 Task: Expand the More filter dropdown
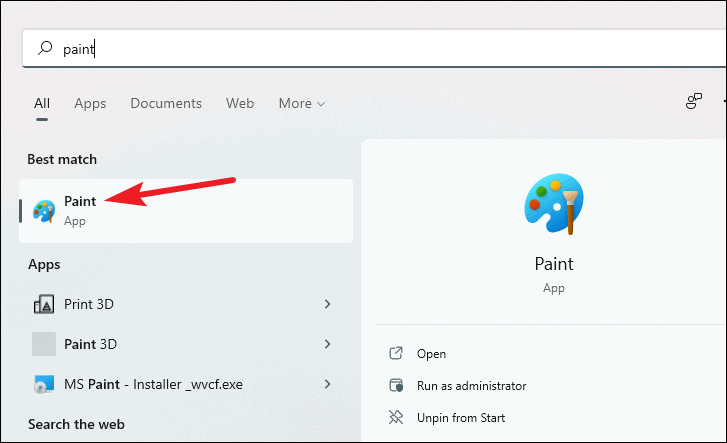[x=301, y=103]
